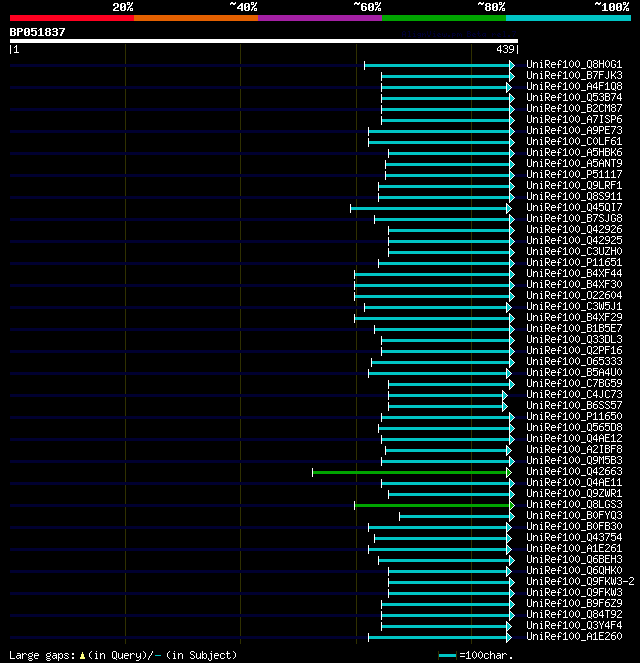Click UniRef100_A9PE73 hit name

pyautogui.click(x=574, y=131)
